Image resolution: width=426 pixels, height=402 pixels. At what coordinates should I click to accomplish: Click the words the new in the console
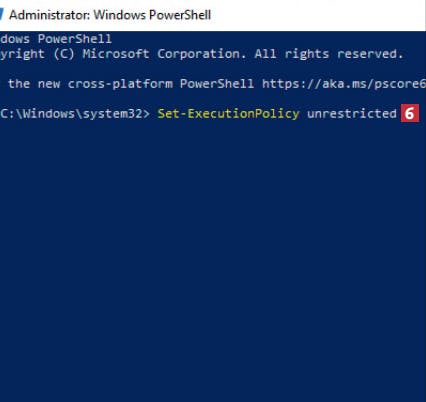point(34,83)
